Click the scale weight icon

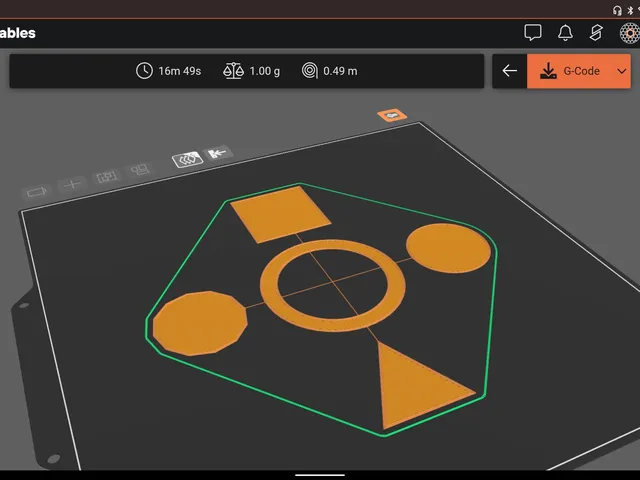point(233,71)
